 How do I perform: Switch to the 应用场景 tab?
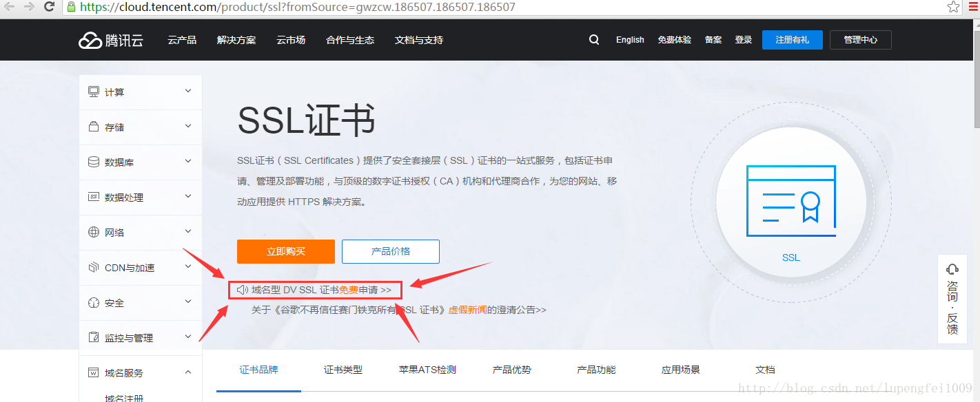pos(681,370)
